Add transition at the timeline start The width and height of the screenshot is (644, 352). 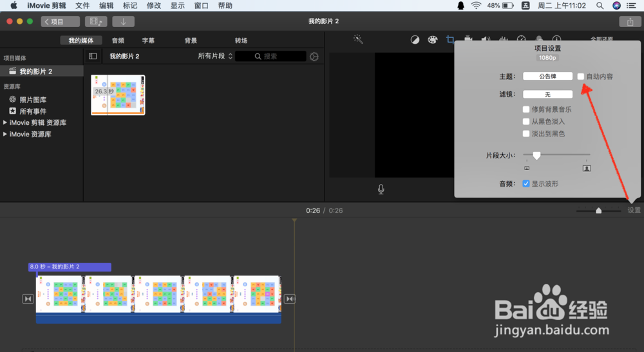tap(28, 299)
